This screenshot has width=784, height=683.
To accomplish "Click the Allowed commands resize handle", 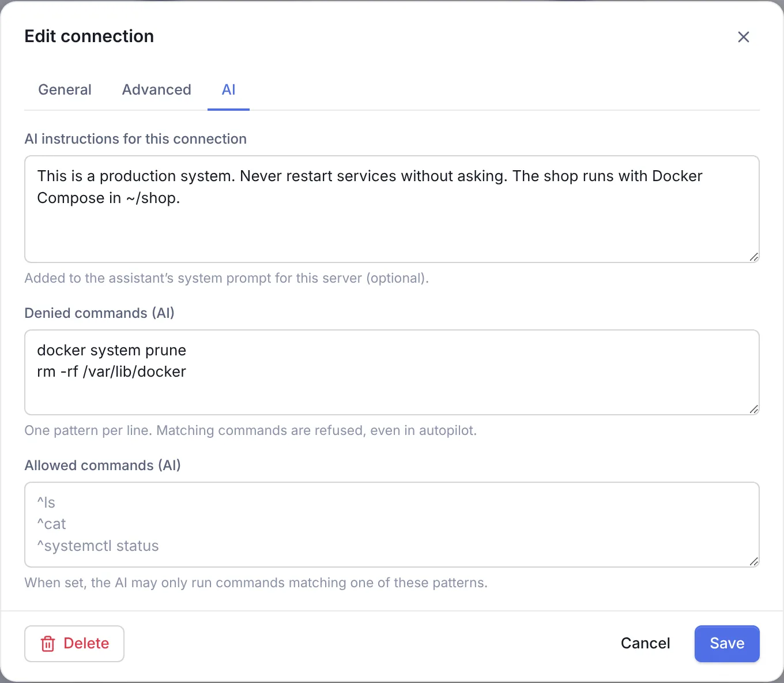I will [x=753, y=561].
